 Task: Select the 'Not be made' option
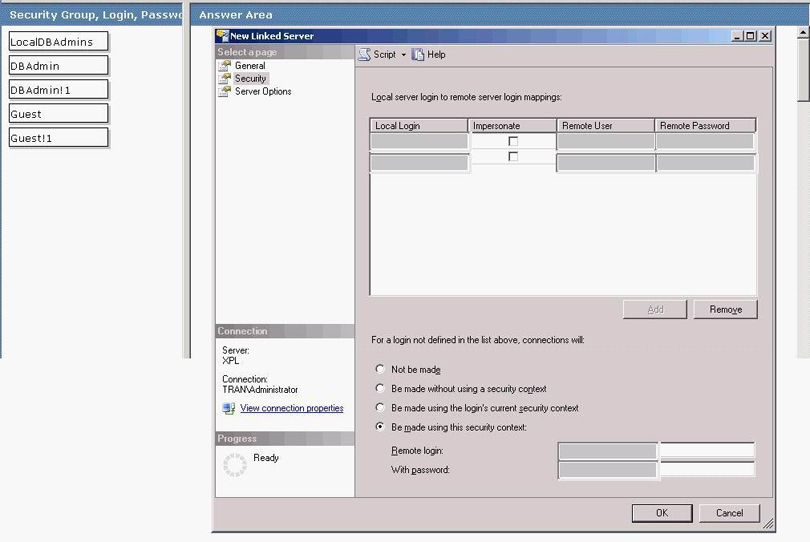click(x=380, y=369)
